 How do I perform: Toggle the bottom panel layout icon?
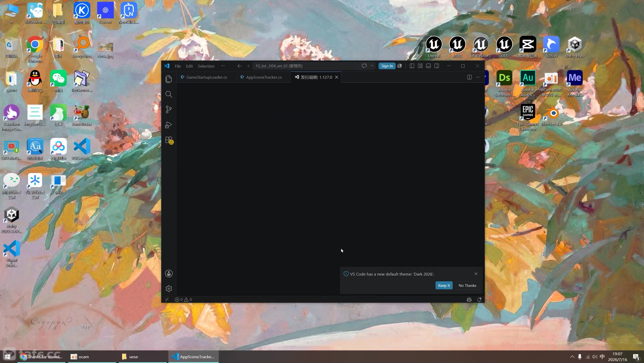pyautogui.click(x=428, y=66)
